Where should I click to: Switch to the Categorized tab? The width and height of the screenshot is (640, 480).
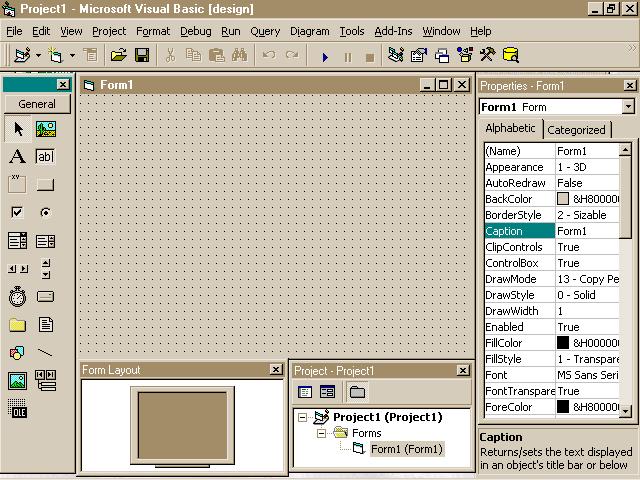576,130
